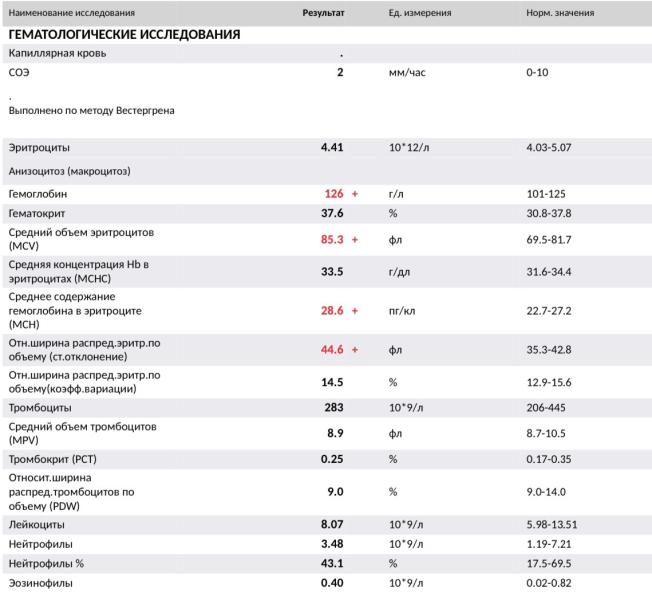Select the PDW result 9.0
Viewport: 652px width, 600px height.
click(x=335, y=492)
